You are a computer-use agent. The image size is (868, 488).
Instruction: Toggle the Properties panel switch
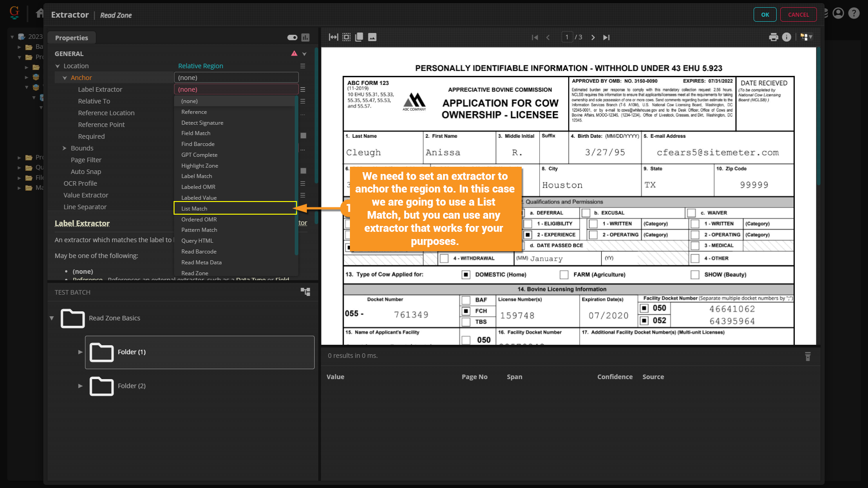(x=292, y=38)
